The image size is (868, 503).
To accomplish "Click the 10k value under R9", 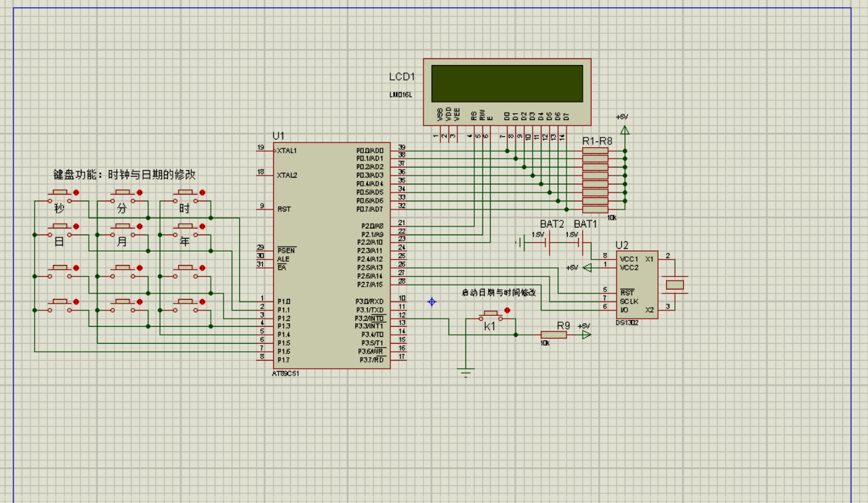I will click(x=545, y=344).
